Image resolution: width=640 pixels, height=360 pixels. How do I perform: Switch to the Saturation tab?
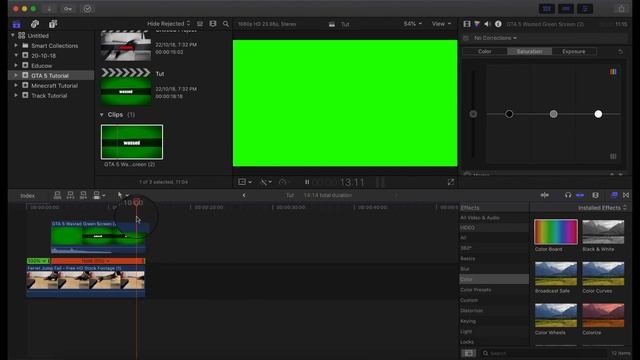(529, 51)
